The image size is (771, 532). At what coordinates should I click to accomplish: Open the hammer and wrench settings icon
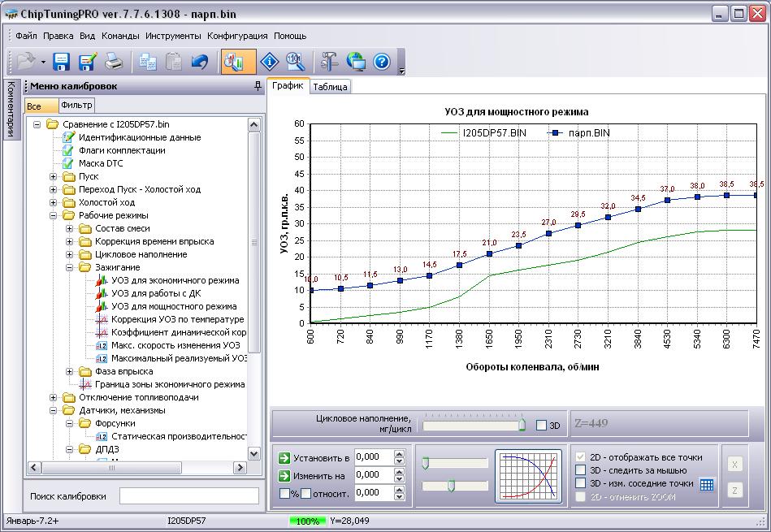coord(329,62)
